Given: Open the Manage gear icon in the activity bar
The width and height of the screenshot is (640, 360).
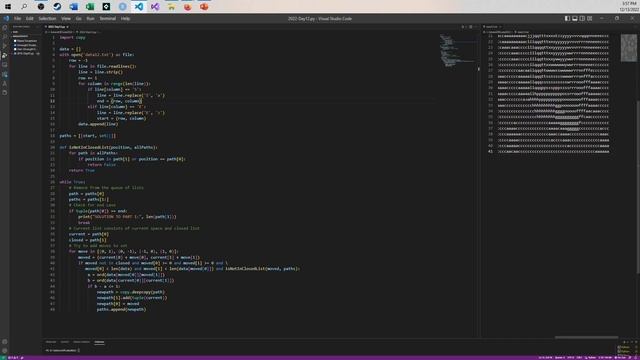Looking at the screenshot, I should (5, 351).
